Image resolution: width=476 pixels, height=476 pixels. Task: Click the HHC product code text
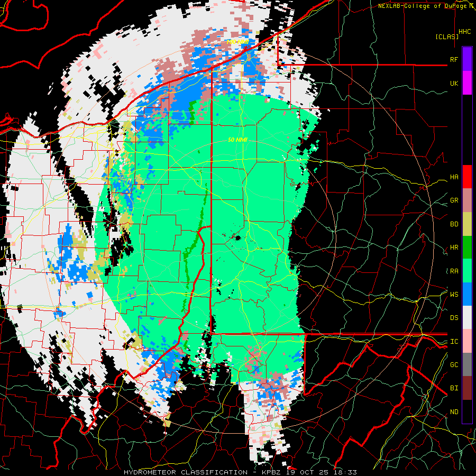click(x=465, y=32)
